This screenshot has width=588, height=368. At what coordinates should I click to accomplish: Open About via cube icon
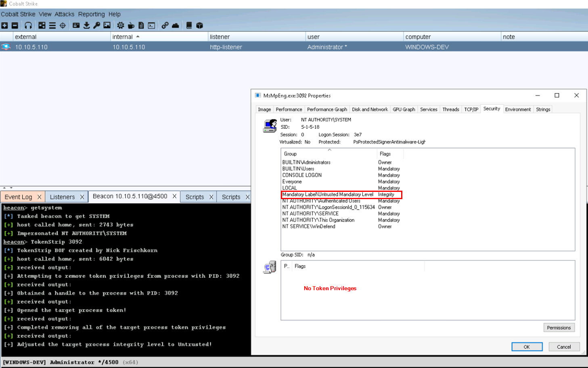tap(199, 25)
